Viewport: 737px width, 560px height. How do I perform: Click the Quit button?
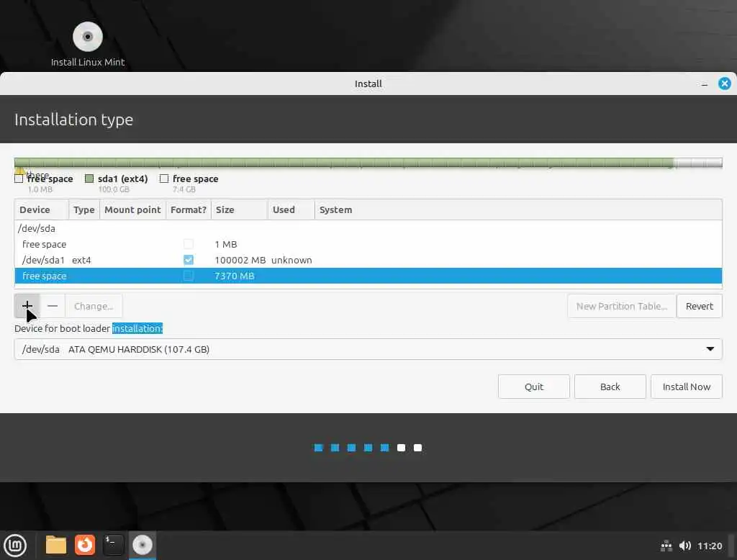(x=534, y=387)
